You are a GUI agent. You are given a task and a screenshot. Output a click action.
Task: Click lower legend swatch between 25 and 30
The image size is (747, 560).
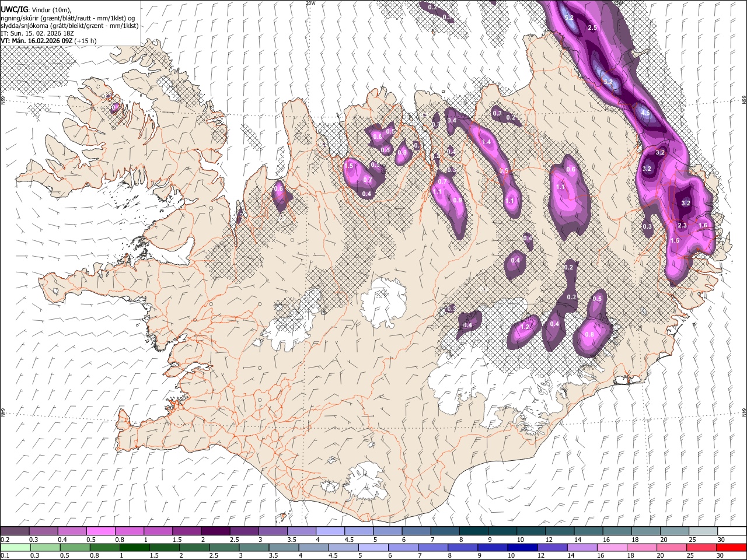(x=700, y=547)
